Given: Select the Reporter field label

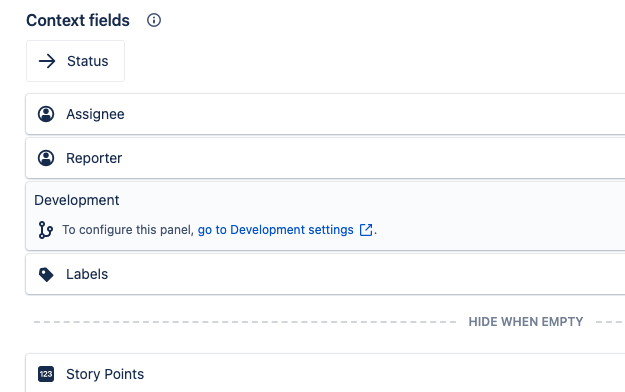Looking at the screenshot, I should click(x=94, y=158).
